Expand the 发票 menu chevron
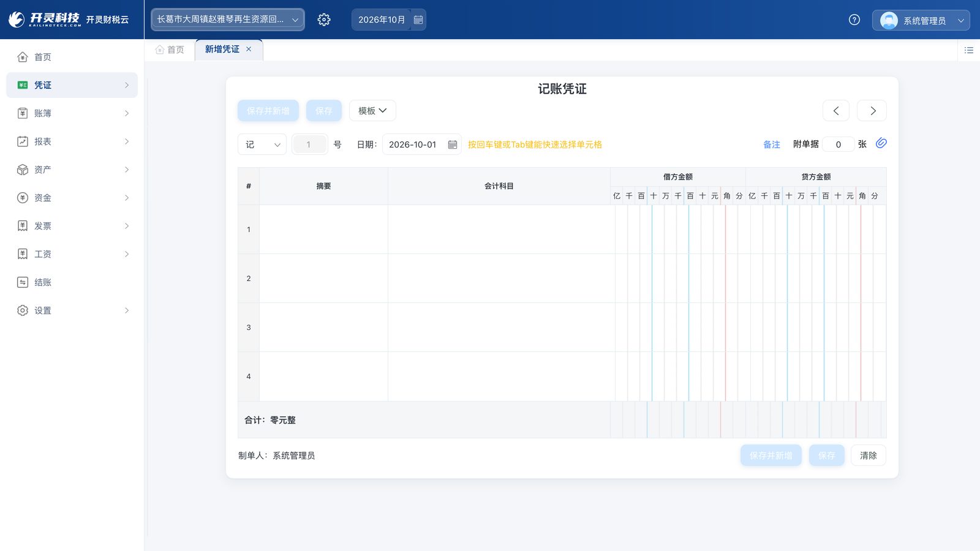980x551 pixels. pos(127,226)
